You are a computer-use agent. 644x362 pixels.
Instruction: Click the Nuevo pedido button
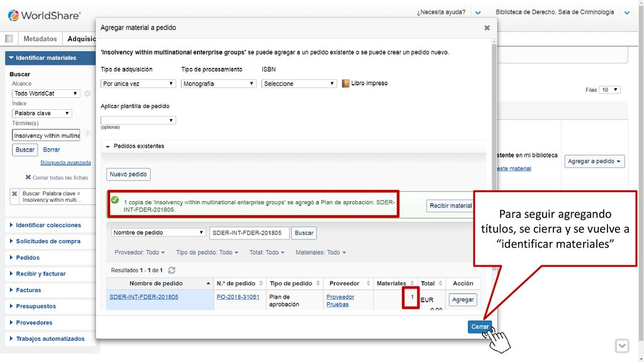[128, 174]
